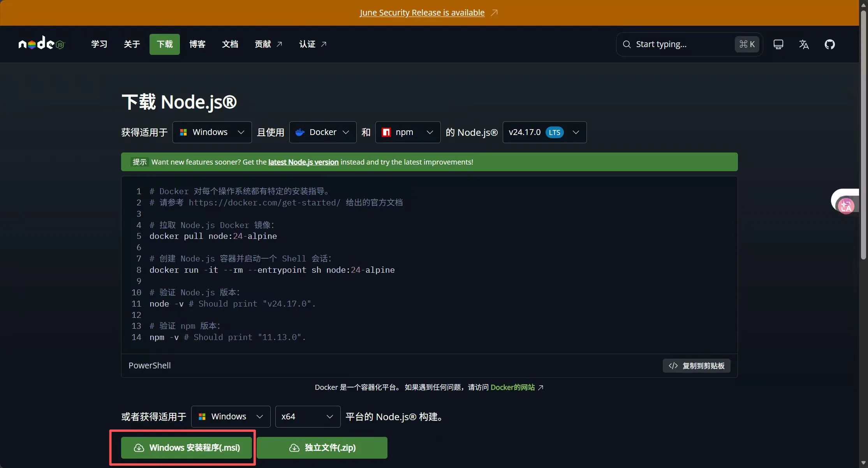The image size is (868, 468).
Task: Visit the Docker的网站 link
Action: coord(512,387)
